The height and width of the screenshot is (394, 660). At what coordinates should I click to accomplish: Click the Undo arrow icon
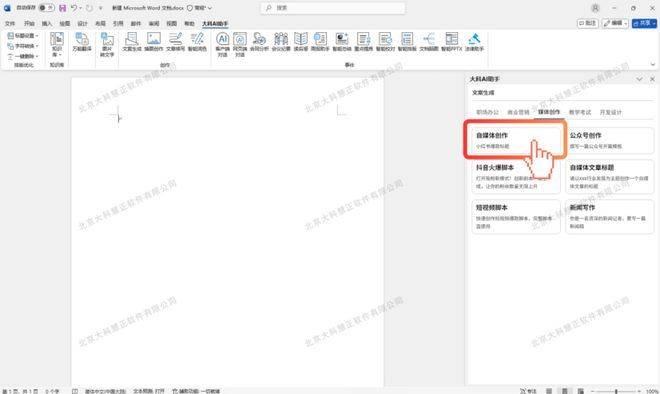click(x=74, y=8)
